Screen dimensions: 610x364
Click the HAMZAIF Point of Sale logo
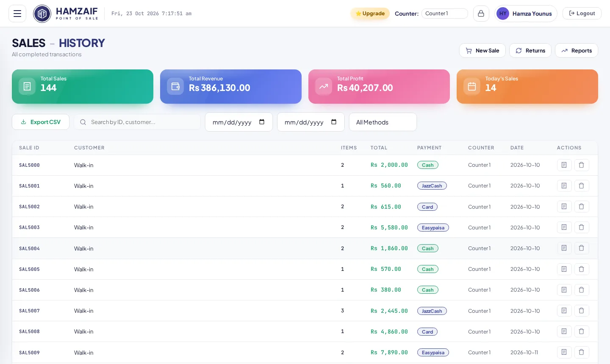66,14
